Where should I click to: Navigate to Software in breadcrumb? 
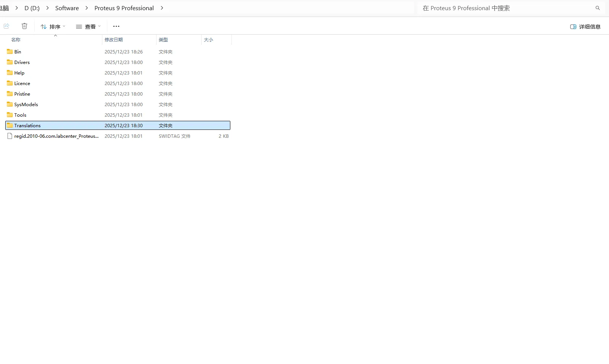[67, 8]
